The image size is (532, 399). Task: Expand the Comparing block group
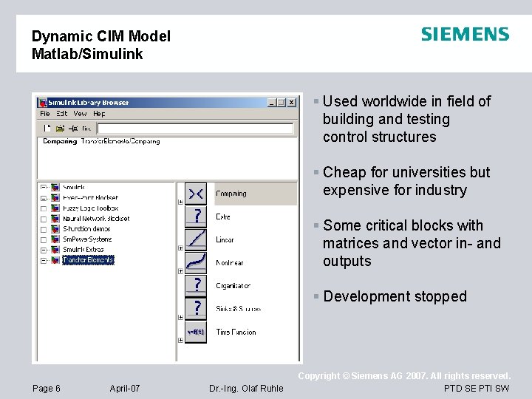[180, 202]
